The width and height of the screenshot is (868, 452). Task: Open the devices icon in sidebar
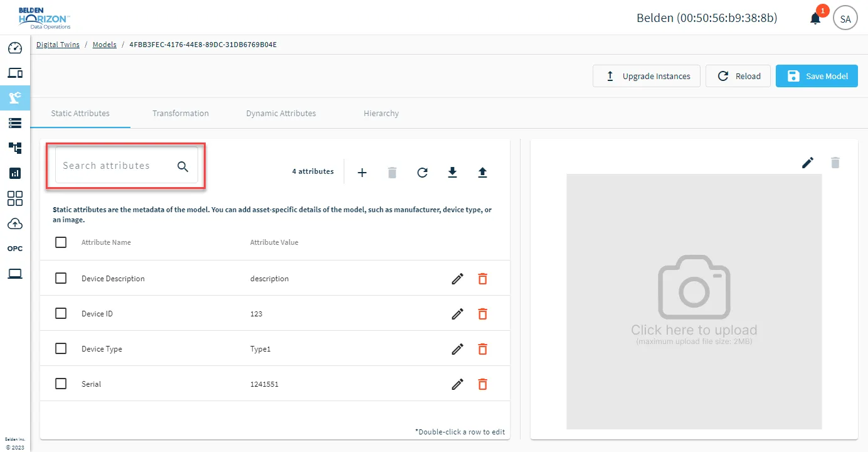(x=15, y=73)
